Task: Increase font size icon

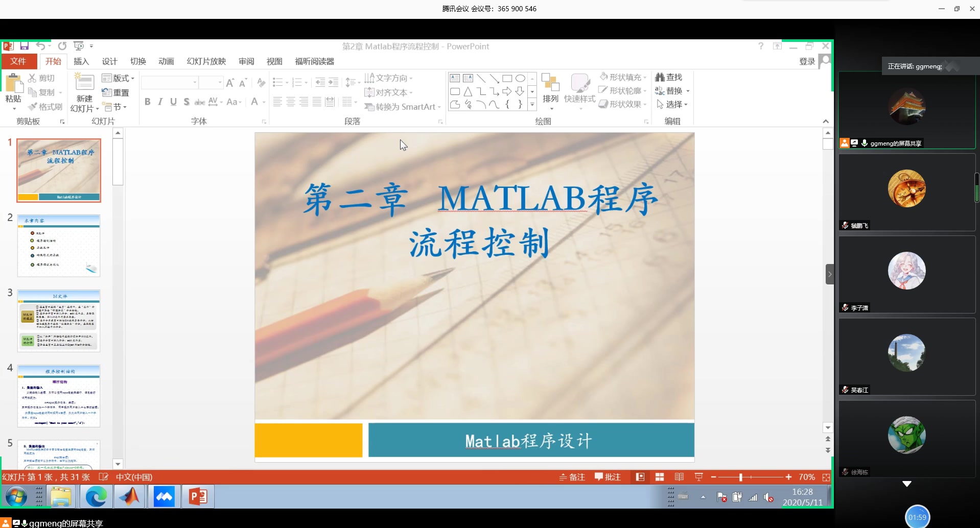Action: tap(230, 83)
